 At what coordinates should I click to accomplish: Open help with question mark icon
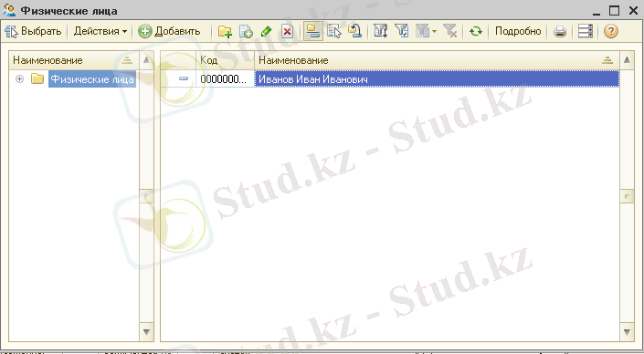(x=611, y=32)
